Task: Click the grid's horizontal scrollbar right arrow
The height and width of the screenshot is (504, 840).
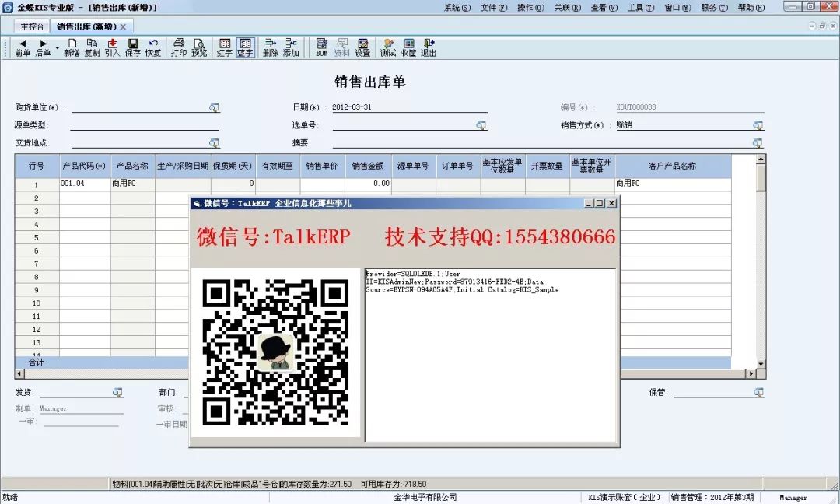Action: (x=751, y=374)
